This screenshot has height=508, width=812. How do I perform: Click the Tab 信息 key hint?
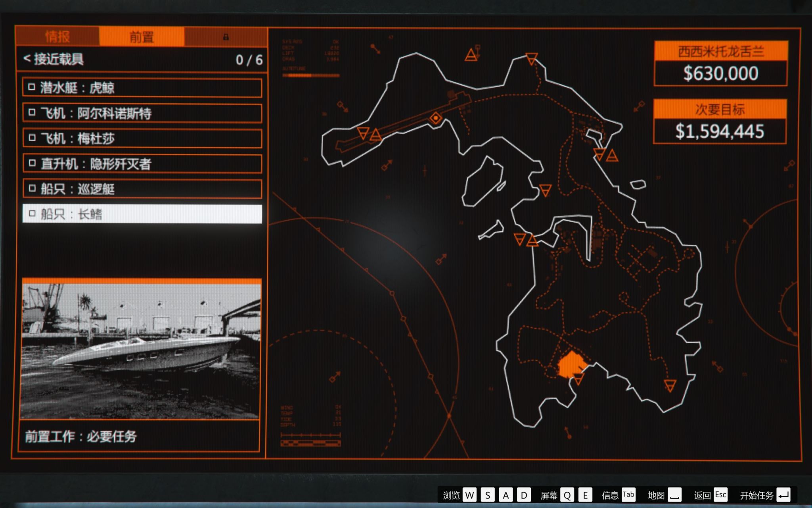tap(628, 495)
